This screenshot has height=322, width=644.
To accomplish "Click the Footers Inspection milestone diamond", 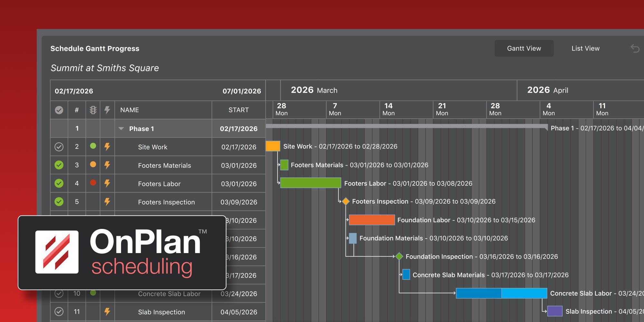I will pos(346,201).
